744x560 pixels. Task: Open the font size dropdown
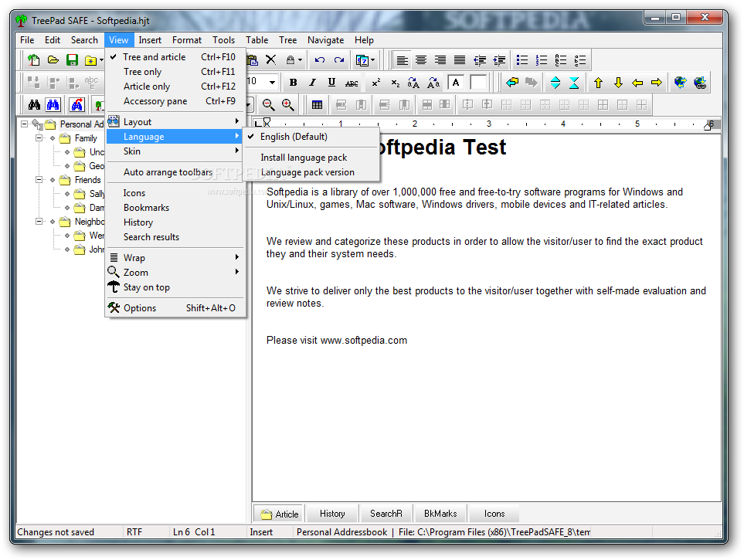click(273, 82)
